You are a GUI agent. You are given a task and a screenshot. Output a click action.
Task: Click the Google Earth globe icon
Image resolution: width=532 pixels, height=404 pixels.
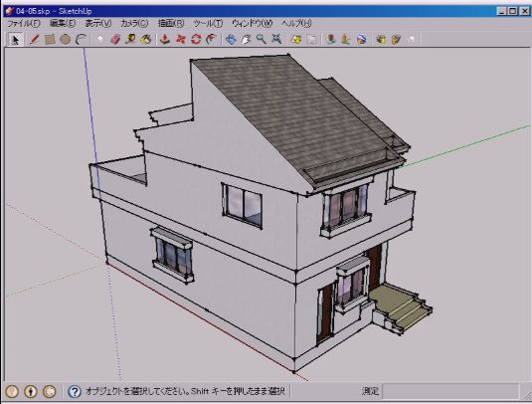click(361, 40)
